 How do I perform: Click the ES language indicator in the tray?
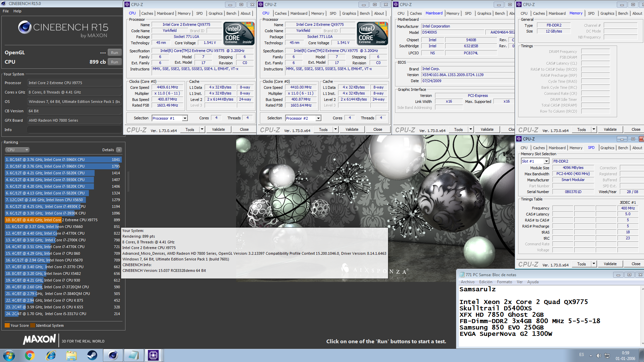click(582, 355)
